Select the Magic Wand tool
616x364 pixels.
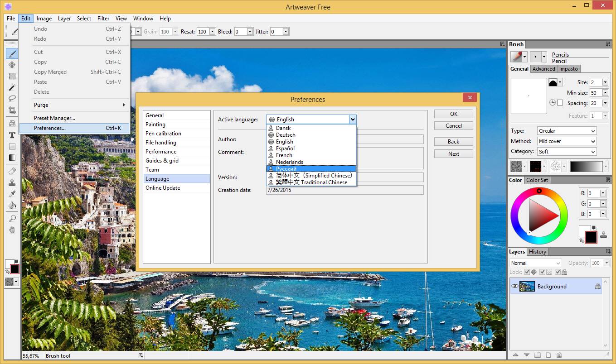click(x=12, y=87)
